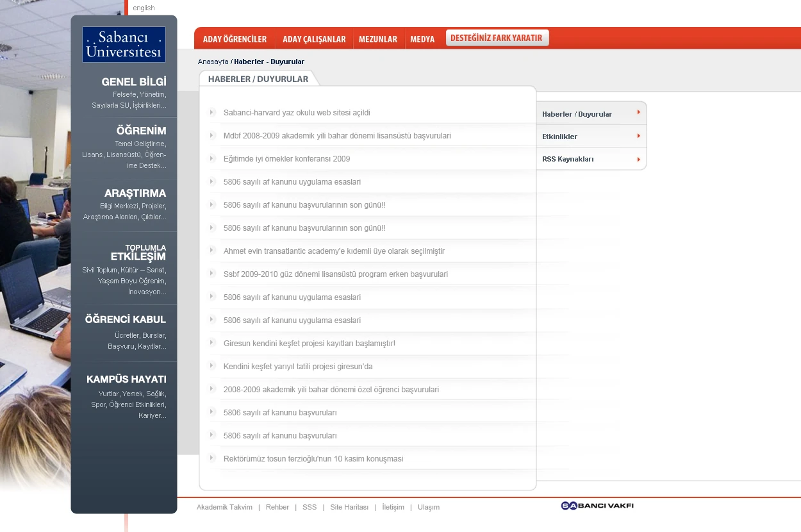Go to Kampüs Hayatı sidebar section
Image resolution: width=801 pixels, height=532 pixels.
127,379
